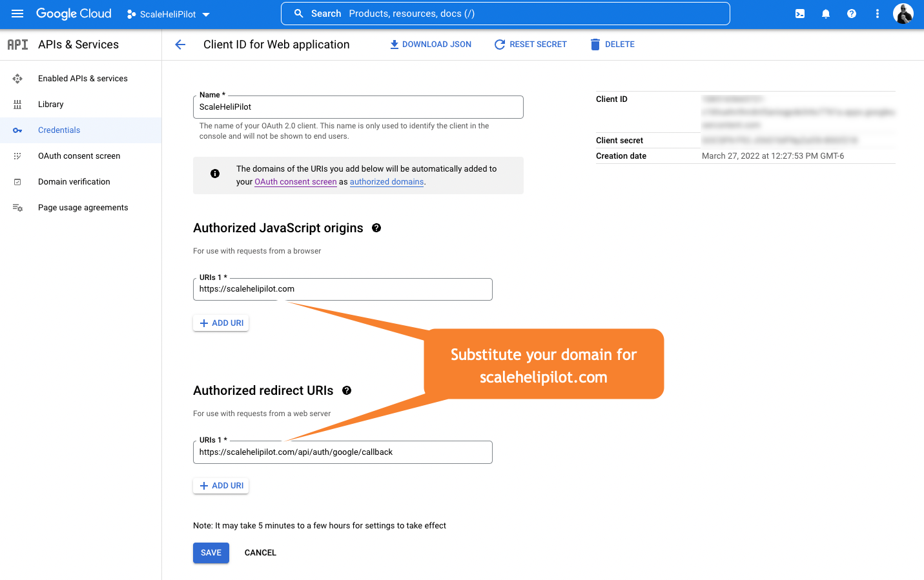Image resolution: width=924 pixels, height=580 pixels.
Task: Click Download JSON button
Action: coord(431,45)
